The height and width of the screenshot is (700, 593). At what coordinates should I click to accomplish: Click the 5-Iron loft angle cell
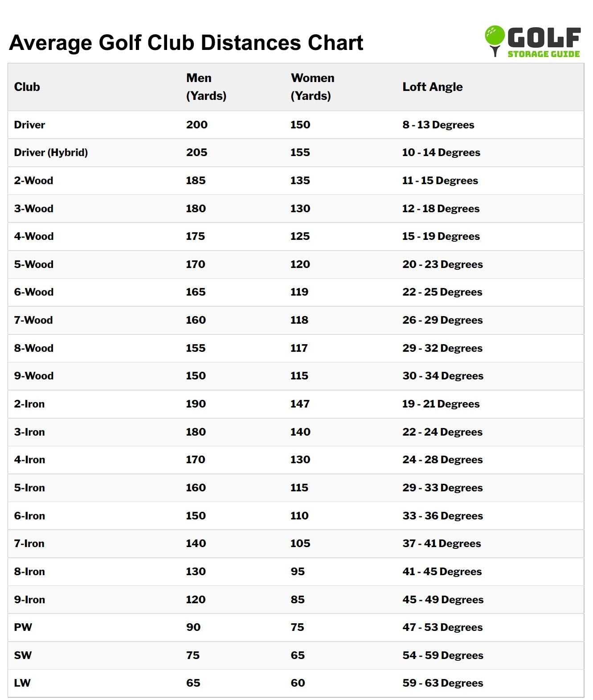tap(442, 488)
